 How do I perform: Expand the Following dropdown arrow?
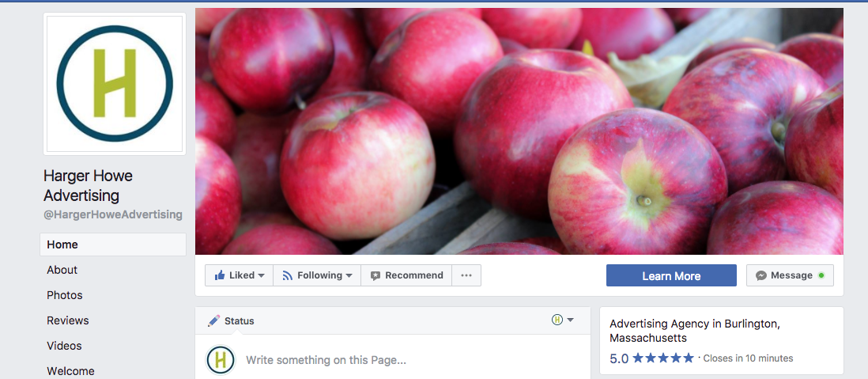coord(349,275)
